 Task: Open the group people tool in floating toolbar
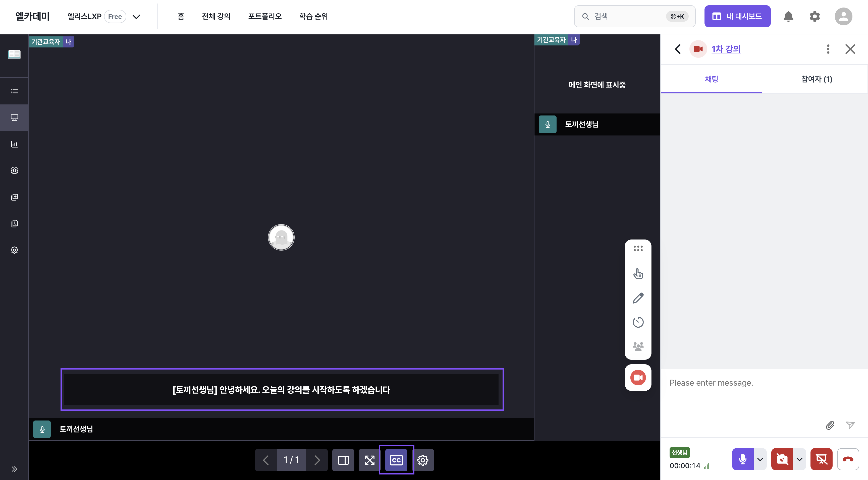click(x=638, y=346)
